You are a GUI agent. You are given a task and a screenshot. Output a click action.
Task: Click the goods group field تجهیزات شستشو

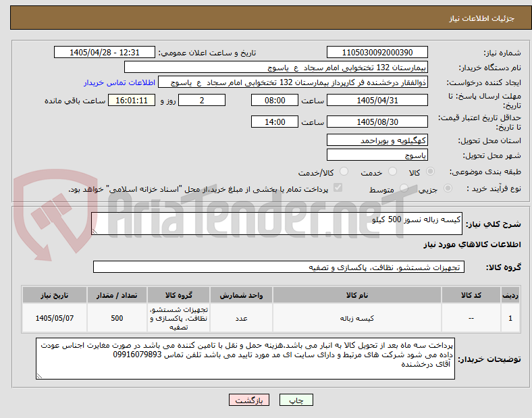279,267
